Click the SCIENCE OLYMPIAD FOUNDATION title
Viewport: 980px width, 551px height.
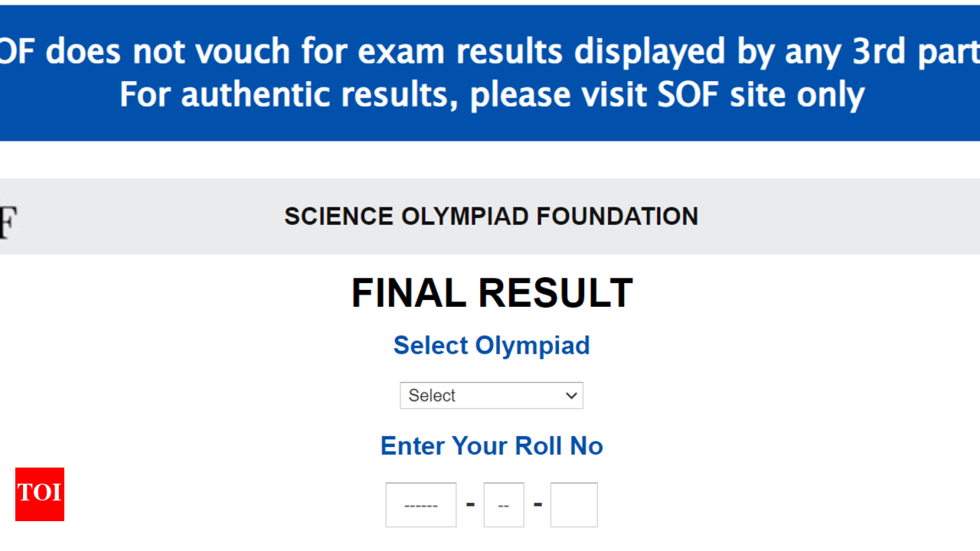(491, 217)
